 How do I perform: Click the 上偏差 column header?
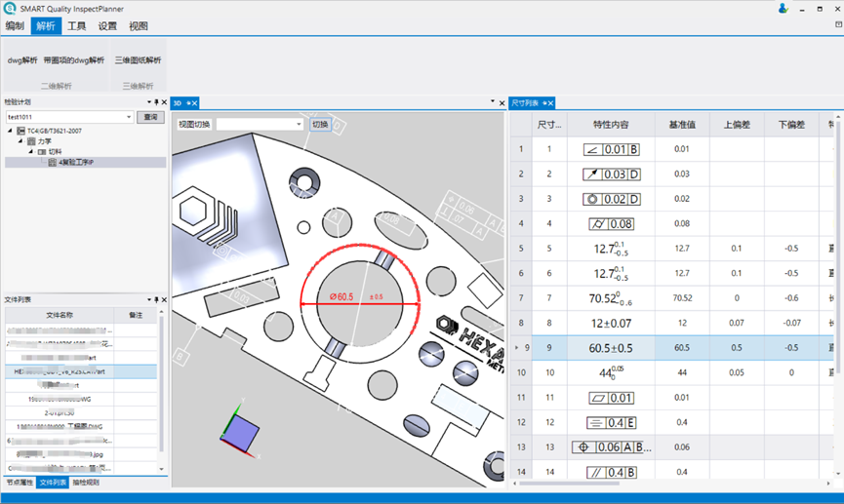(737, 125)
